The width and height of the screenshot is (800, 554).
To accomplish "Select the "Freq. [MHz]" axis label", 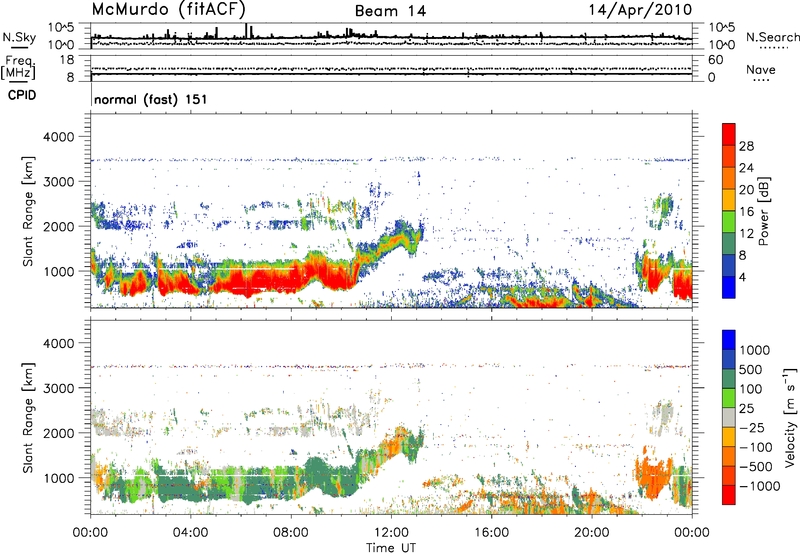I will pos(19,68).
